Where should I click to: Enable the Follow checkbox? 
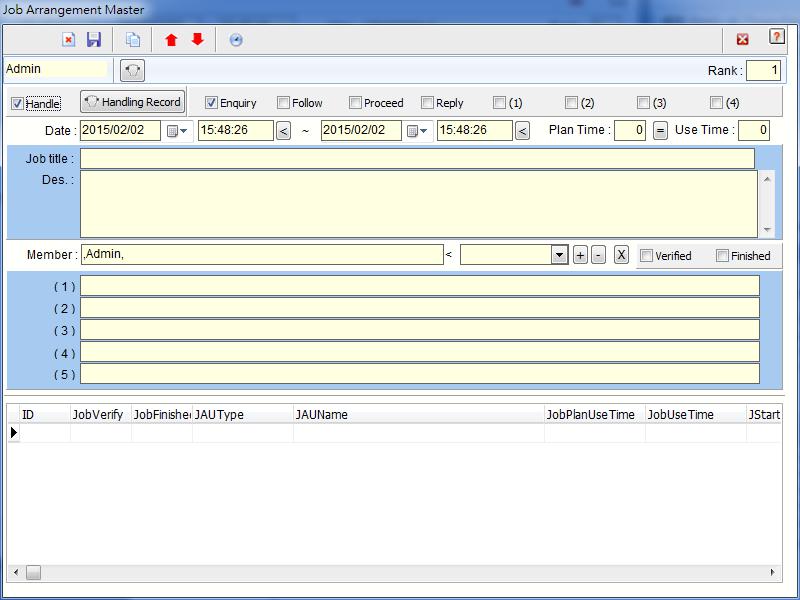283,103
